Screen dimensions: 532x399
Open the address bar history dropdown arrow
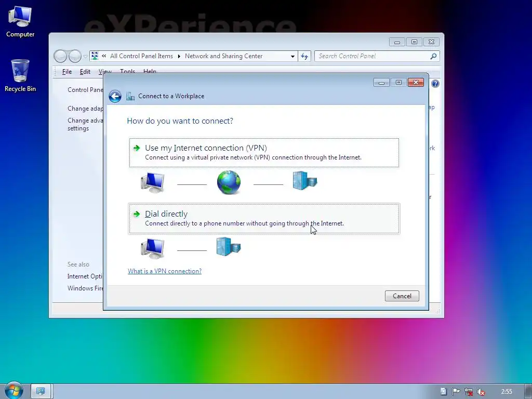tap(292, 56)
